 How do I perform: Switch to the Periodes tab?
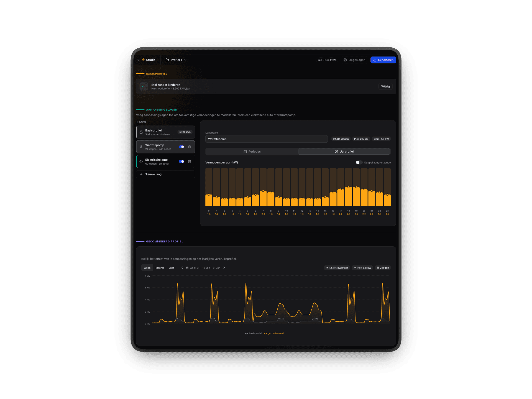pos(252,152)
